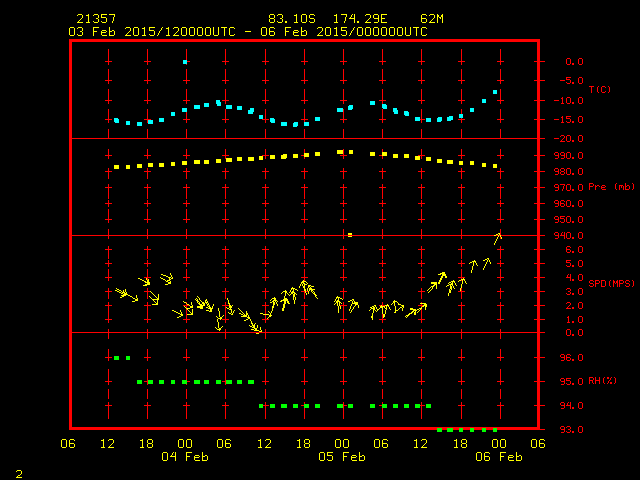Click the elevation label 62M

click(x=433, y=19)
